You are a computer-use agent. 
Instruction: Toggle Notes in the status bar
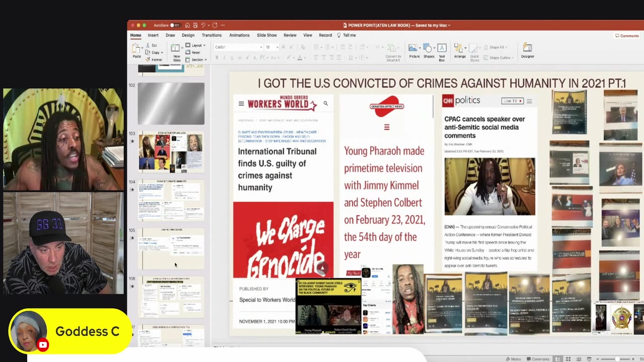click(513, 359)
